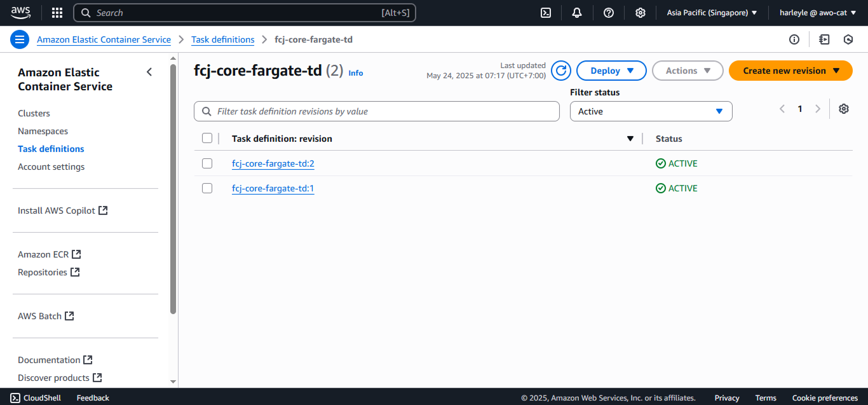Open the Filter status Active dropdown
The image size is (868, 405).
coord(651,111)
